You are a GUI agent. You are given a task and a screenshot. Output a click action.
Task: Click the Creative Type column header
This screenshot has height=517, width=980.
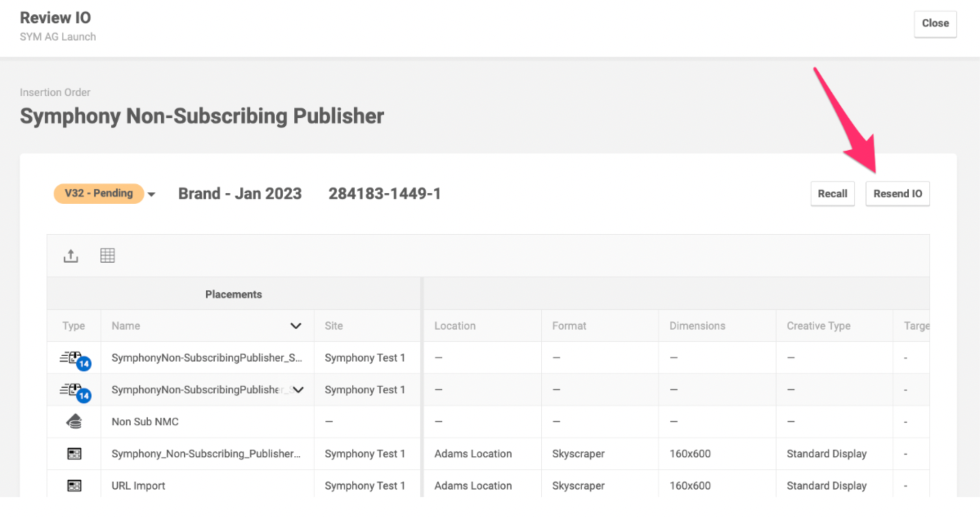pos(818,326)
